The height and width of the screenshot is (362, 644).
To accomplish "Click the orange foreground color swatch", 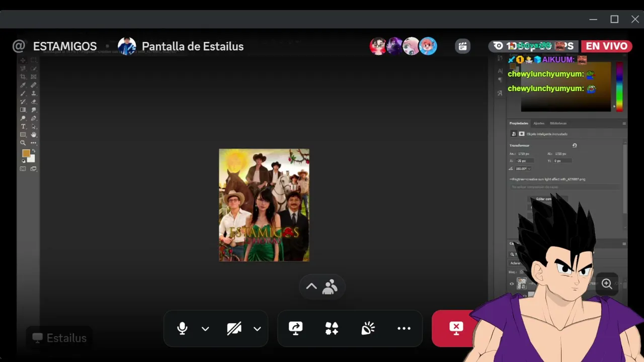I will [26, 153].
